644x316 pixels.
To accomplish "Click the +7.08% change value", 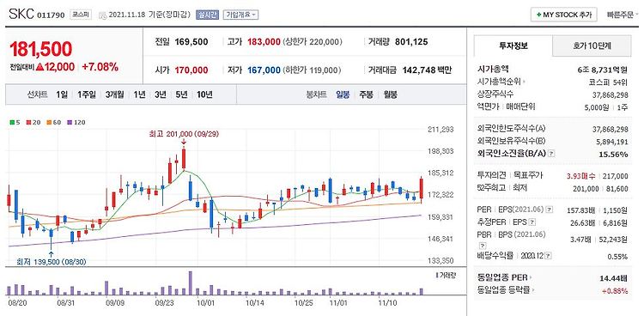I will tap(100, 67).
